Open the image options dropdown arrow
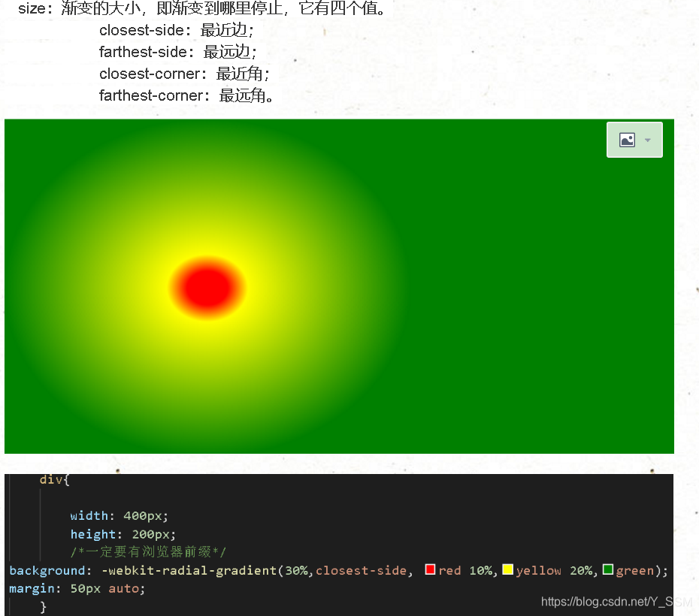699x616 pixels. (x=648, y=140)
